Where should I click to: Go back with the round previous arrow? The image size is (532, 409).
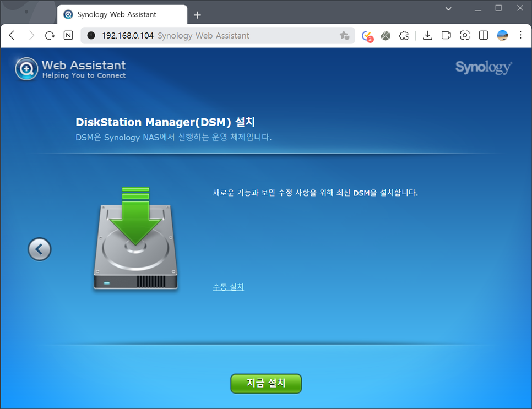pos(39,249)
